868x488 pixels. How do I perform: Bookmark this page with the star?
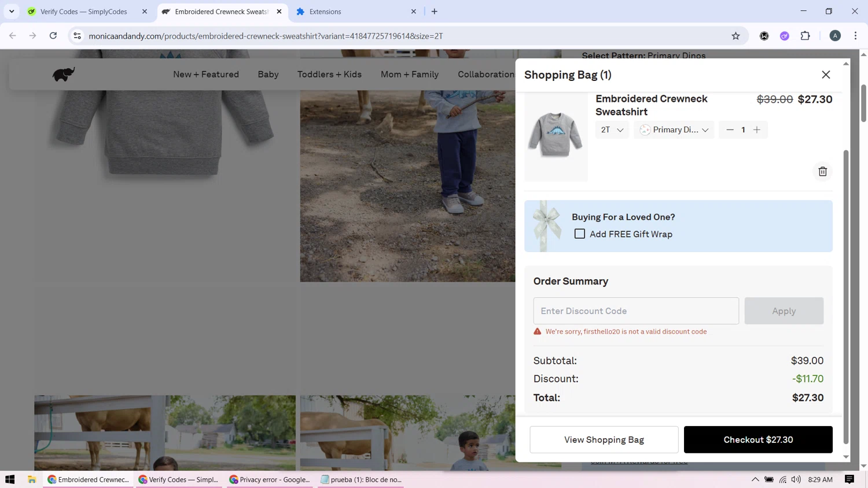tap(735, 36)
